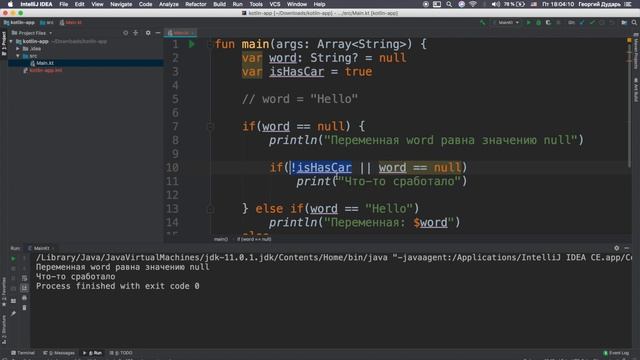Open macOS Spotlight search in menu bar
640x360 pixels.
point(449,4)
